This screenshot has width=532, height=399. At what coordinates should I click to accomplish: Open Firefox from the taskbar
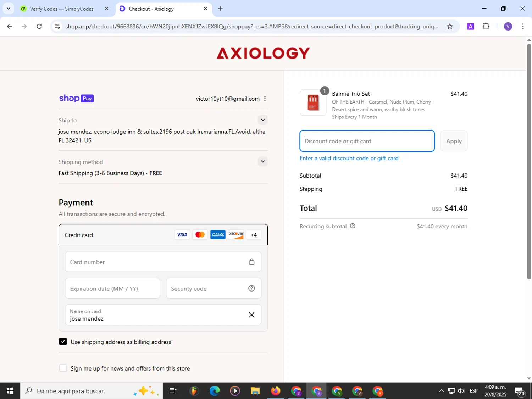(276, 391)
